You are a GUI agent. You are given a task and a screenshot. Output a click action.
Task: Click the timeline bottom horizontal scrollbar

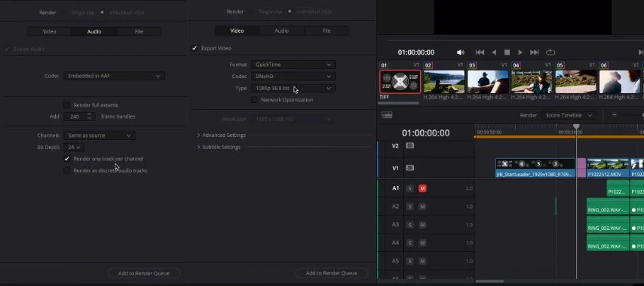pos(490,282)
